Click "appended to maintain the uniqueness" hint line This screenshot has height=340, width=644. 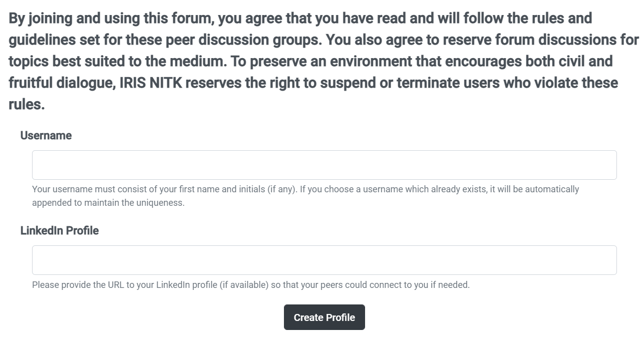pyautogui.click(x=108, y=203)
